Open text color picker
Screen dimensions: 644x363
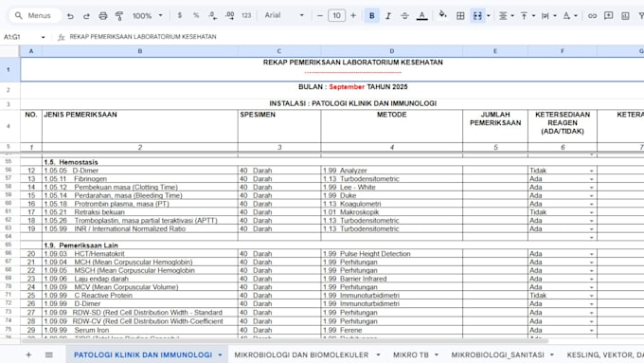[x=421, y=15]
